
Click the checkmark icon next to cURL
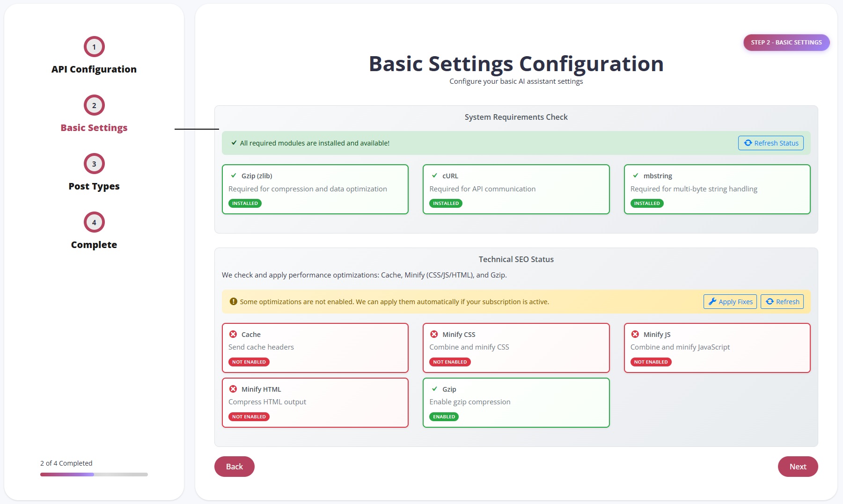(434, 175)
